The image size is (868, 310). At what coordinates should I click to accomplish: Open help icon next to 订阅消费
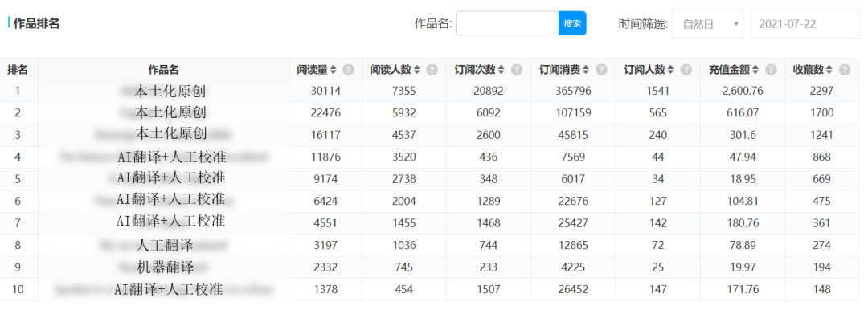tap(601, 70)
